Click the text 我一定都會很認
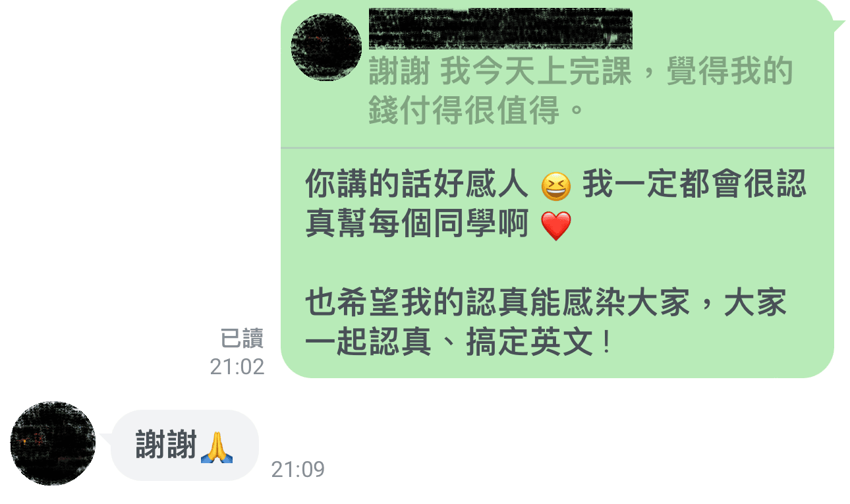The image size is (850, 504). pos(694,186)
